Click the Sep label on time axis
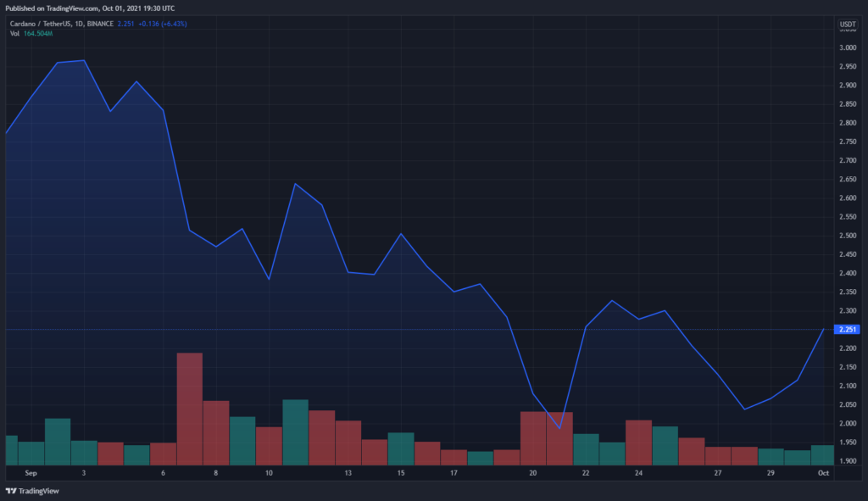This screenshot has height=501, width=868. 31,473
